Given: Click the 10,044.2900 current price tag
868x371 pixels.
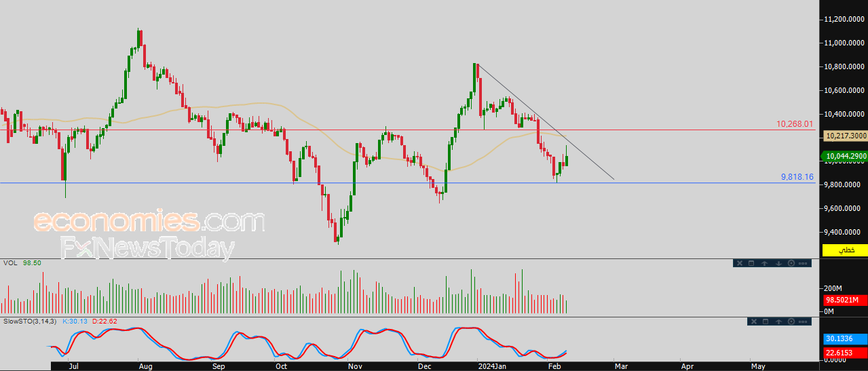Looking at the screenshot, I should pos(845,156).
